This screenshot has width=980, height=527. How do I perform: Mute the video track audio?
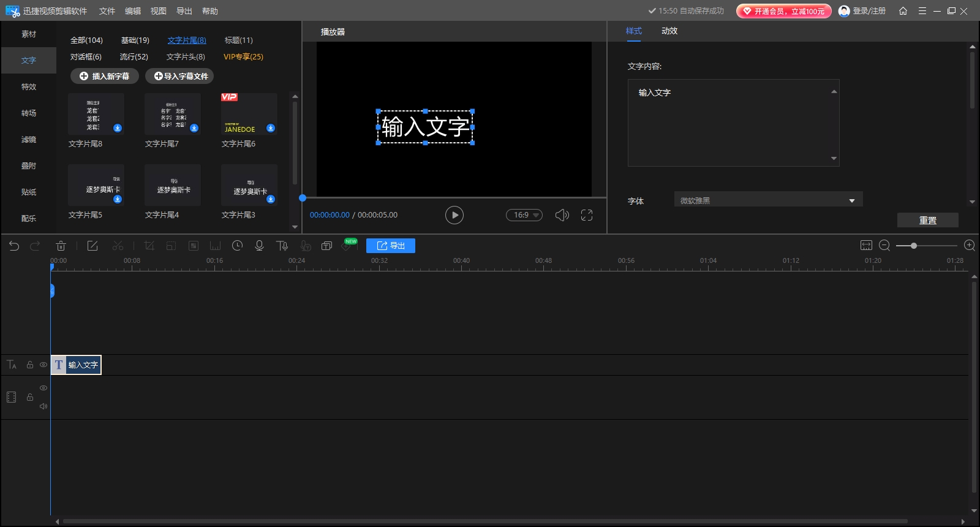tap(43, 406)
